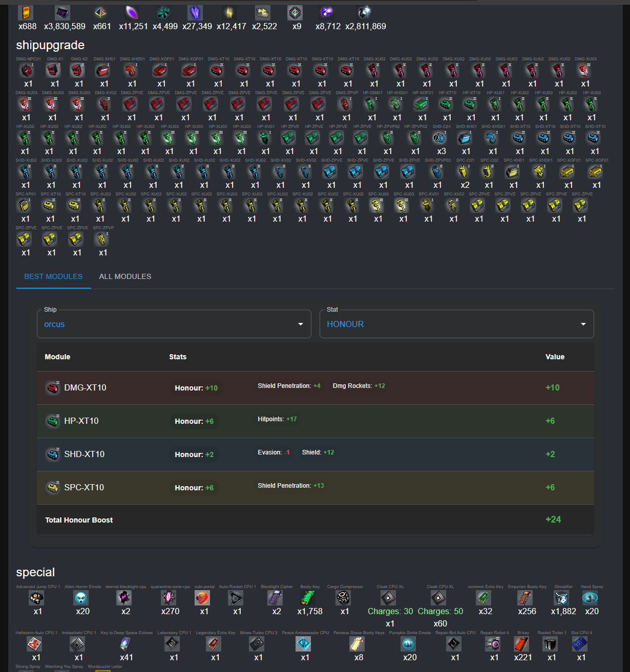Click the SPC-XT10 module row
This screenshot has height=672, width=630.
pyautogui.click(x=316, y=488)
